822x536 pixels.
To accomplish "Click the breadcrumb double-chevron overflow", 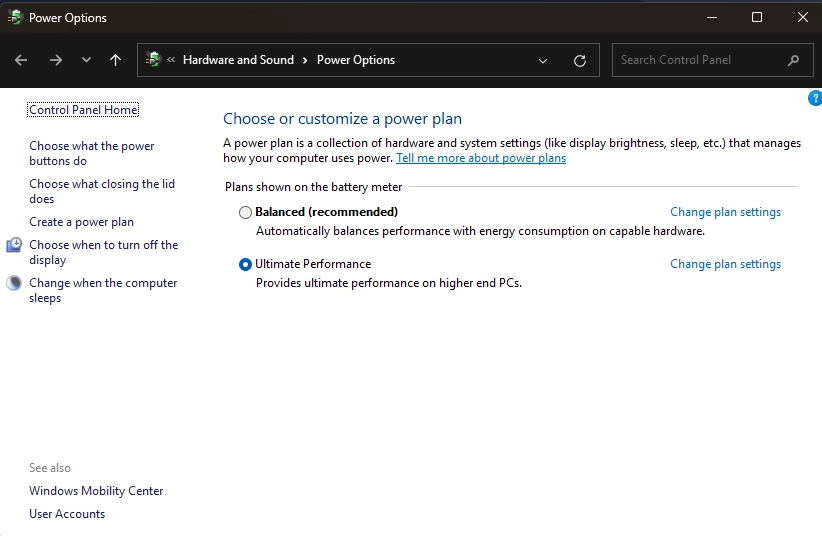I will (171, 60).
